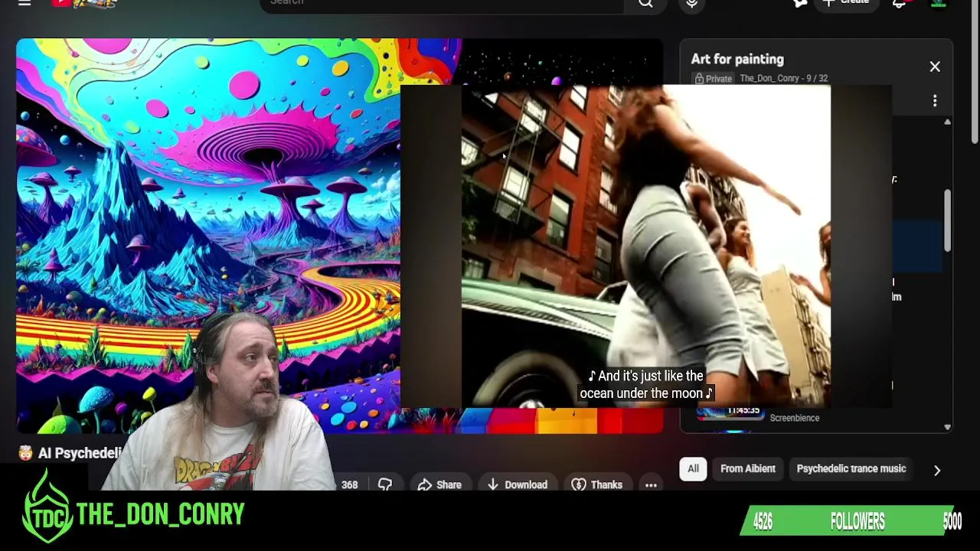Click the main page vertical scrollbar
Image resolution: width=980 pixels, height=551 pixels.
(x=974, y=73)
